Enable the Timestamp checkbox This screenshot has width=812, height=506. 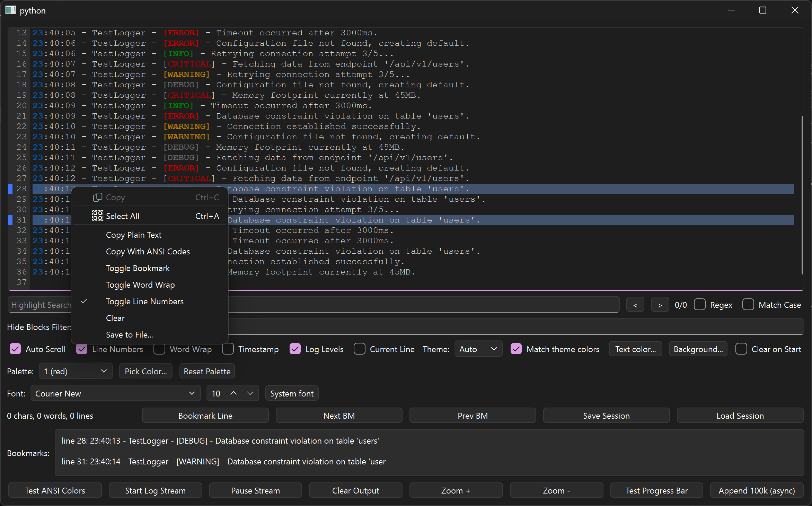click(x=228, y=349)
